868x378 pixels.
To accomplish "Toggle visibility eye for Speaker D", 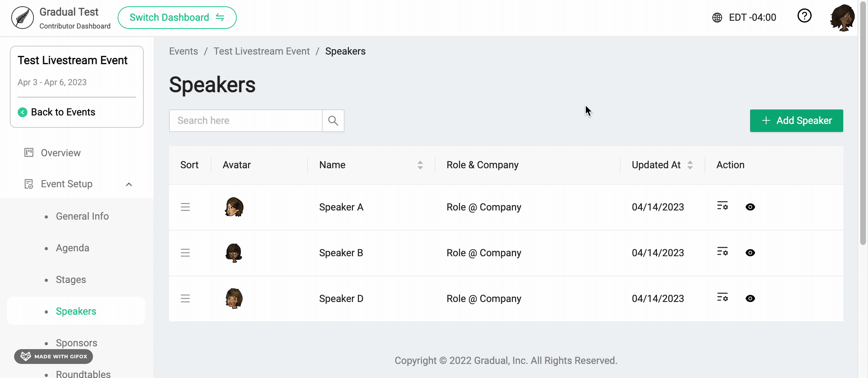I will (750, 298).
